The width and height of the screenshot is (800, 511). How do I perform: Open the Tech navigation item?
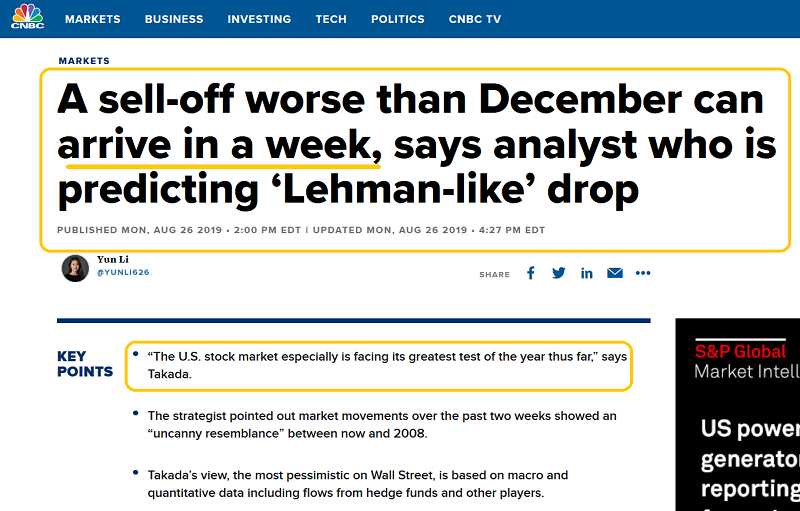(331, 19)
